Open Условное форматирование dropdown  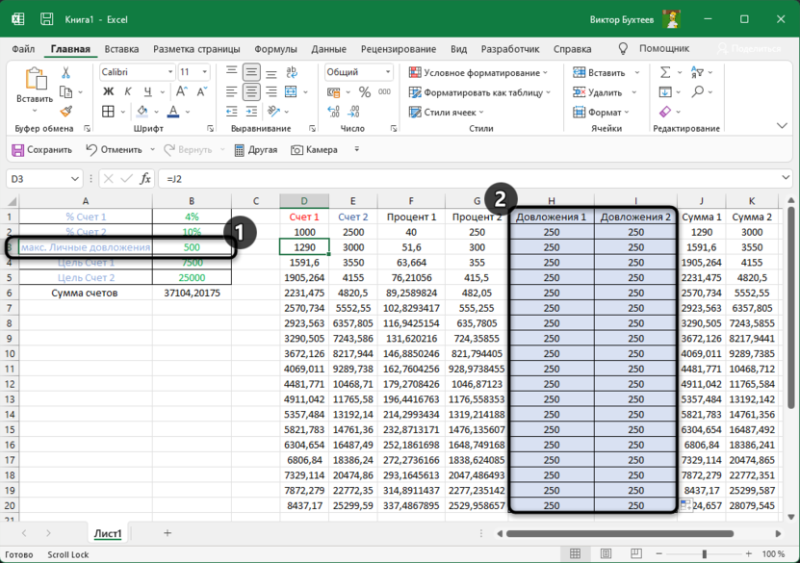tap(479, 72)
